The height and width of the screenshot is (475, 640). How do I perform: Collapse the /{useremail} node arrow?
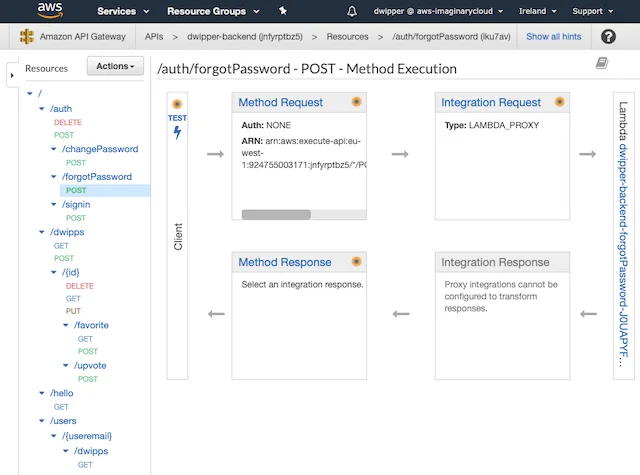pos(53,436)
